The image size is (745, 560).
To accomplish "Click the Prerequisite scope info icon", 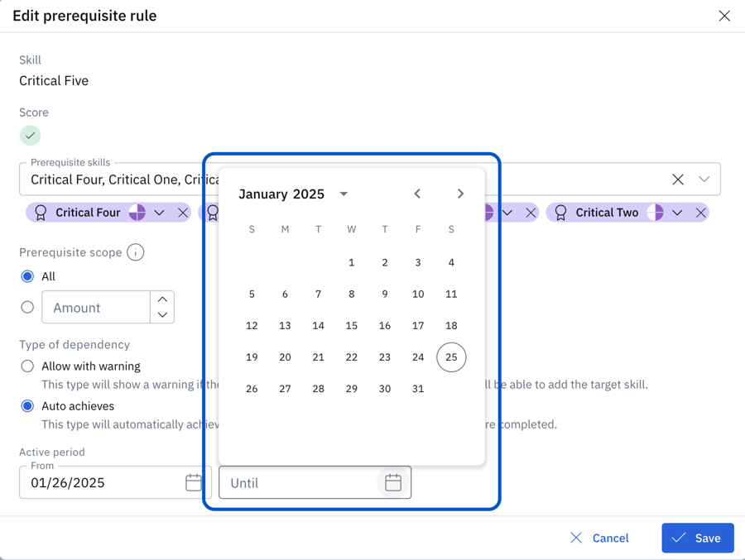I will pos(136,252).
